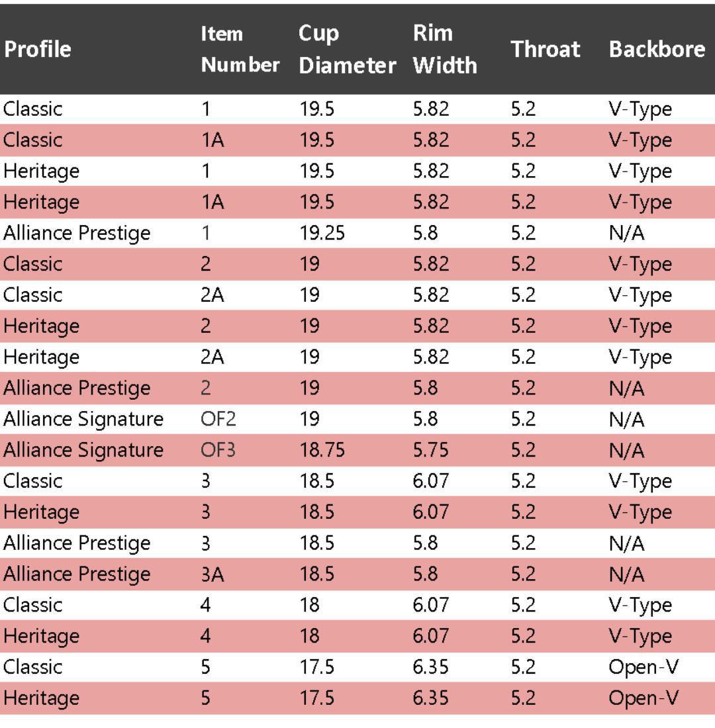
Task: Select the Backbore column header
Action: pyautogui.click(x=657, y=49)
